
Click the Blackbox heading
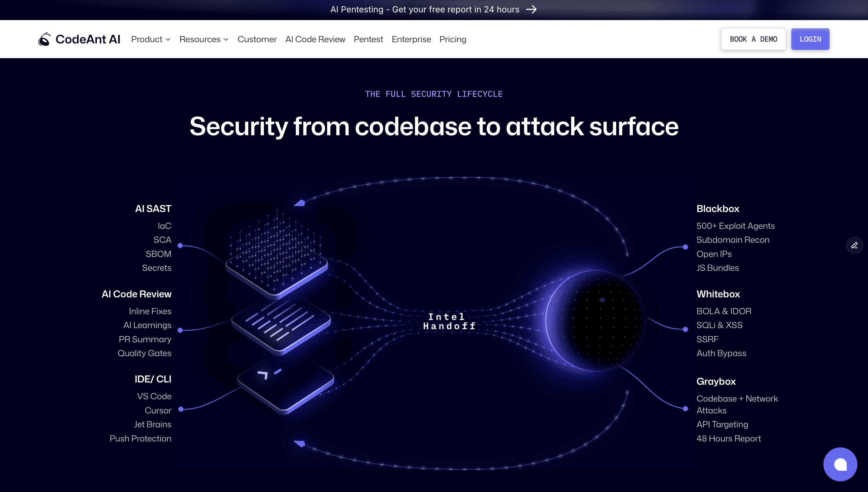pyautogui.click(x=718, y=208)
